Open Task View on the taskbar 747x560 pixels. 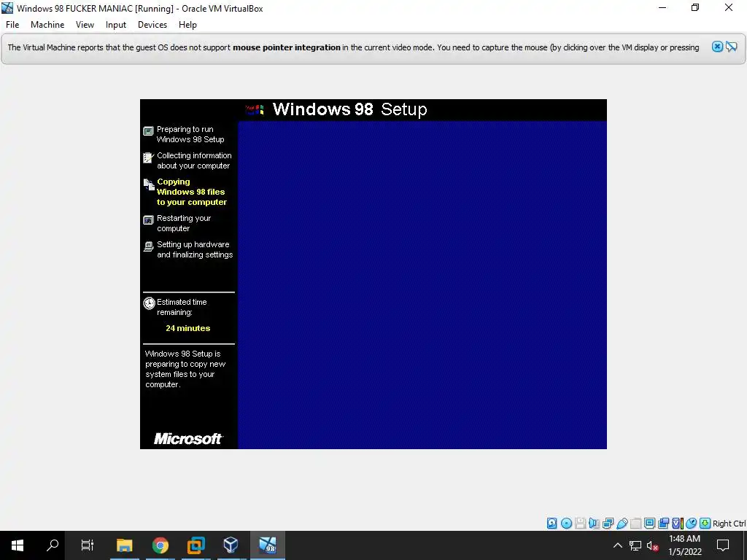88,545
